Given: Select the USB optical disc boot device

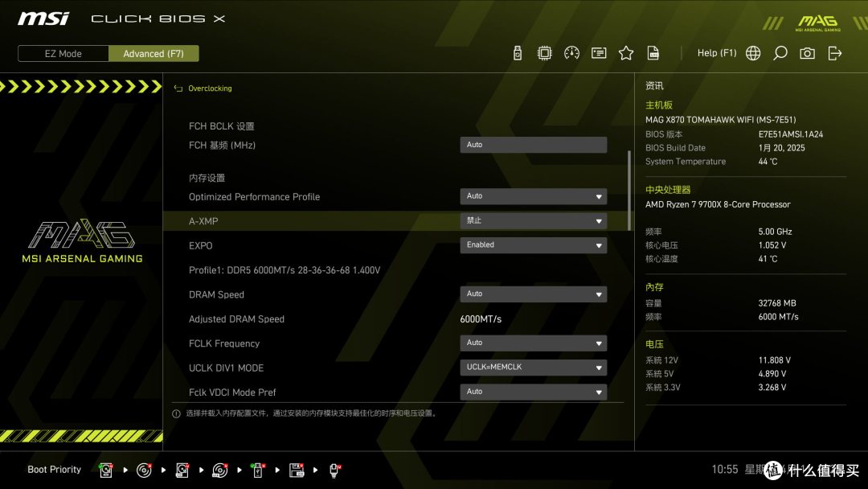Looking at the screenshot, I should 219,471.
